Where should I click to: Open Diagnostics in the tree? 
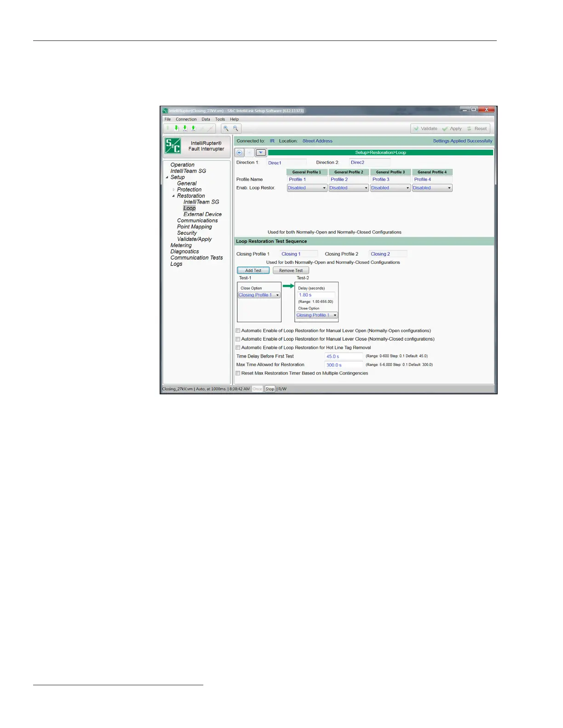click(184, 252)
